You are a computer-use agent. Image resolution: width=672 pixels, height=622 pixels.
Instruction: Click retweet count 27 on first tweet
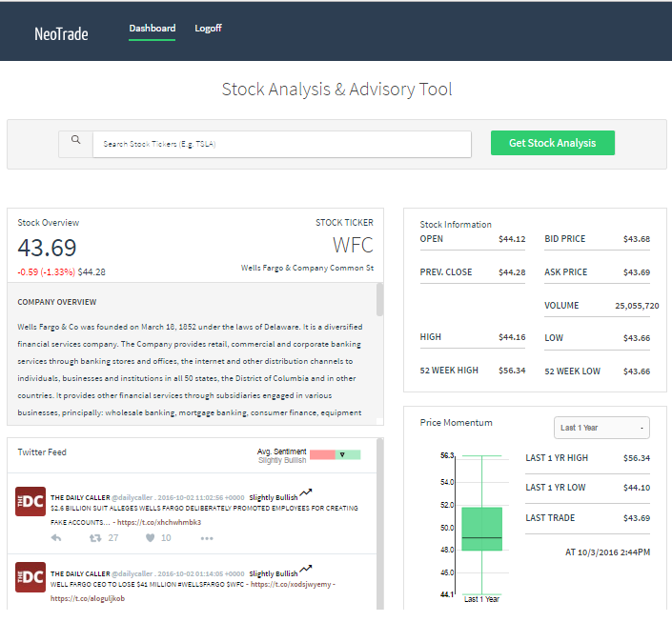[x=113, y=538]
